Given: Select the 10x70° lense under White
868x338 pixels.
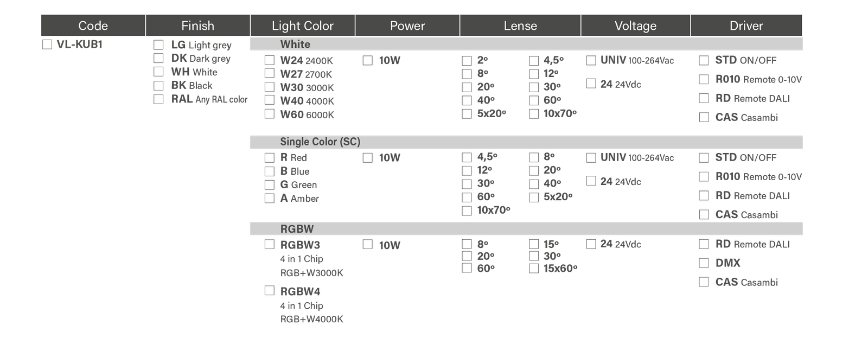Looking at the screenshot, I should (x=534, y=114).
